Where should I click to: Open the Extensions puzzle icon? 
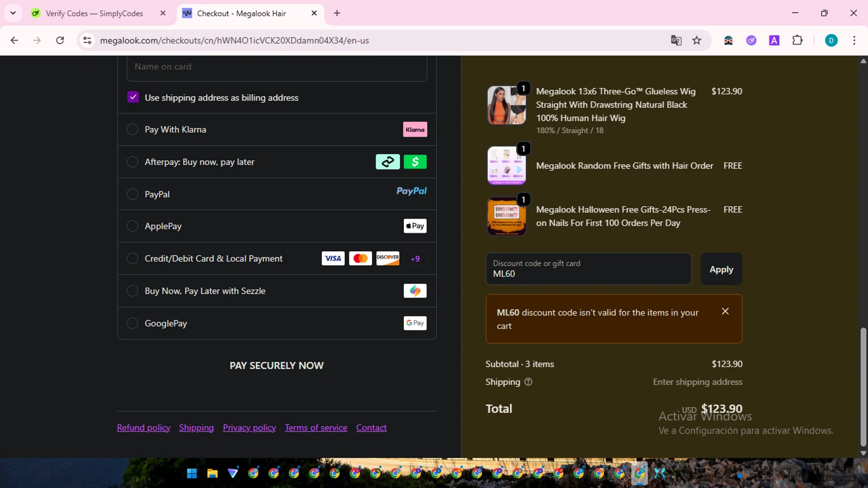coord(797,41)
